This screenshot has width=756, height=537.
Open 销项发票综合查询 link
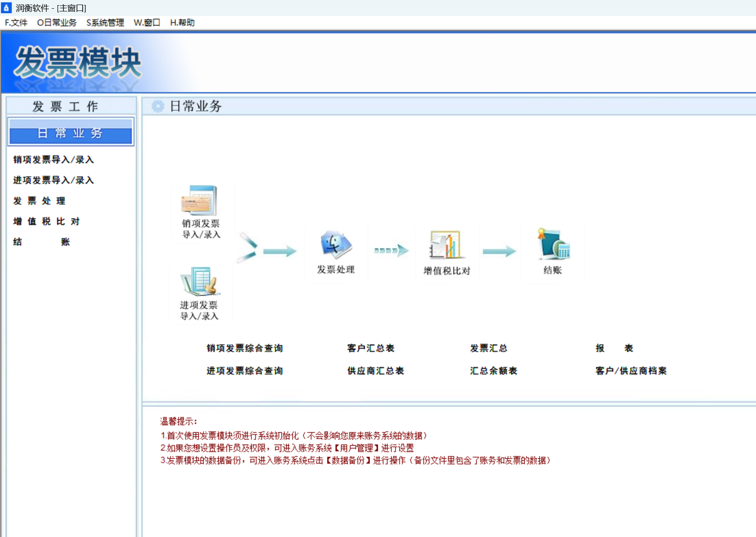tap(245, 348)
